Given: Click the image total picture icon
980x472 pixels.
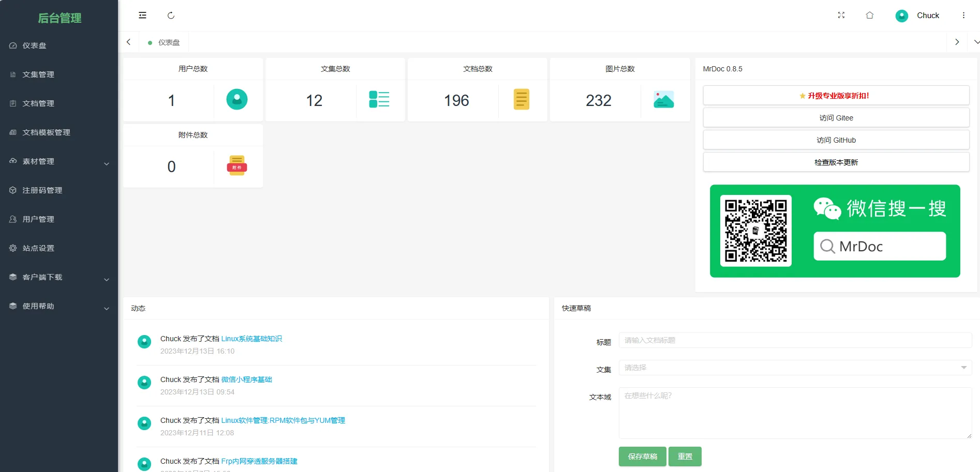Looking at the screenshot, I should click(x=664, y=99).
